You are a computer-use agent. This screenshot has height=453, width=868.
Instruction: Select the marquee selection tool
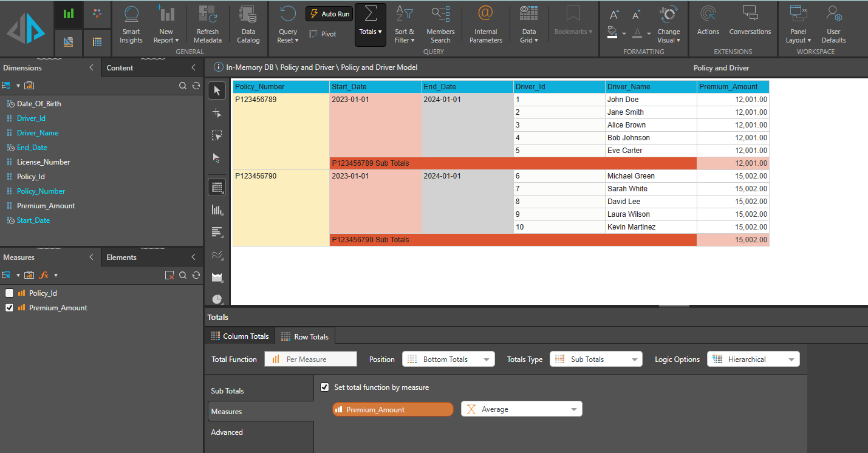217,135
